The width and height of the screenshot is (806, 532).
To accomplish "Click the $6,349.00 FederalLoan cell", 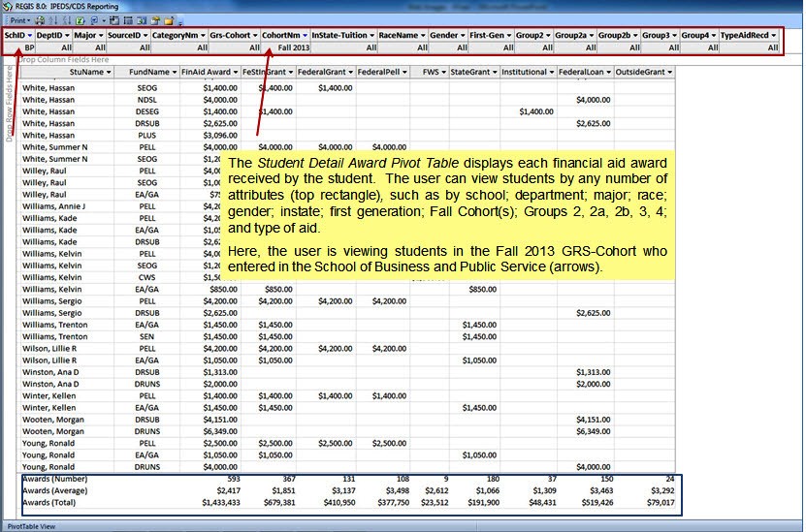I will 594,431.
